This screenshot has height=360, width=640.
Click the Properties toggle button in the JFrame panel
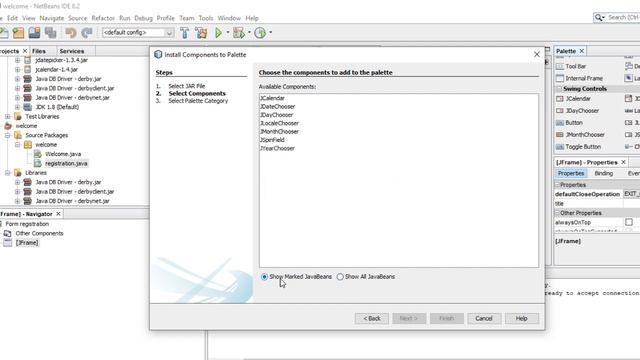tap(571, 173)
